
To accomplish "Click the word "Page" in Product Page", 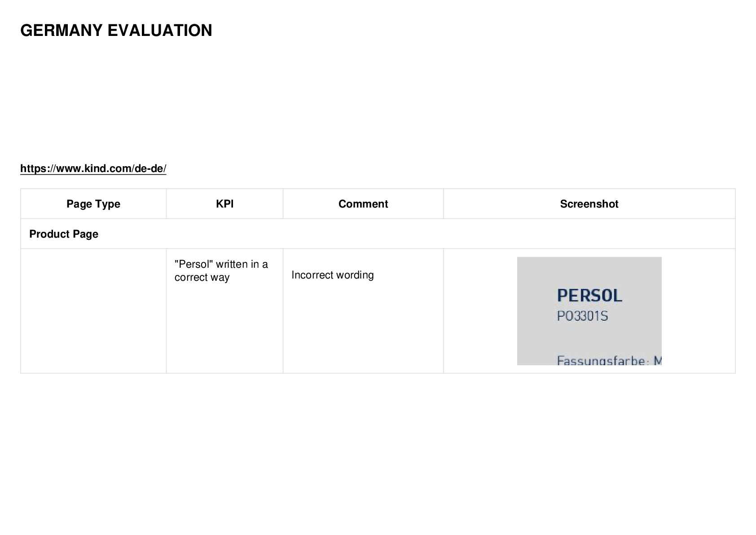I will coord(86,234).
